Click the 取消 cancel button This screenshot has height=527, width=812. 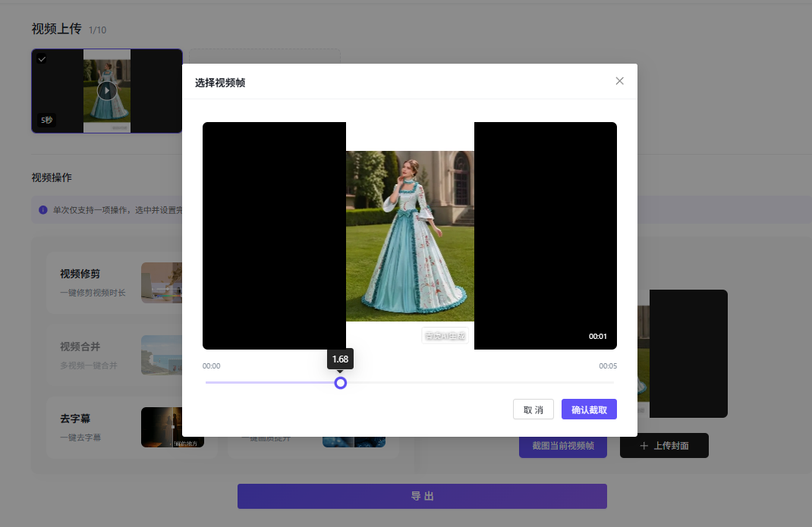tap(533, 409)
